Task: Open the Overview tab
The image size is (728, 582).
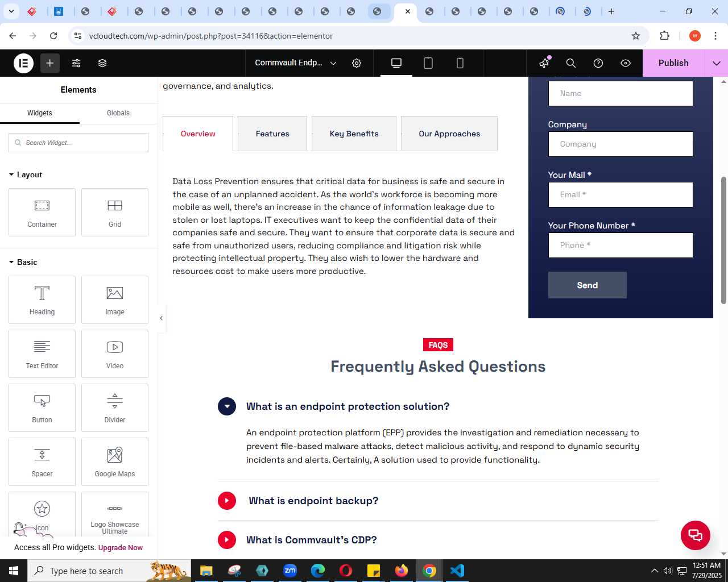Action: [198, 134]
